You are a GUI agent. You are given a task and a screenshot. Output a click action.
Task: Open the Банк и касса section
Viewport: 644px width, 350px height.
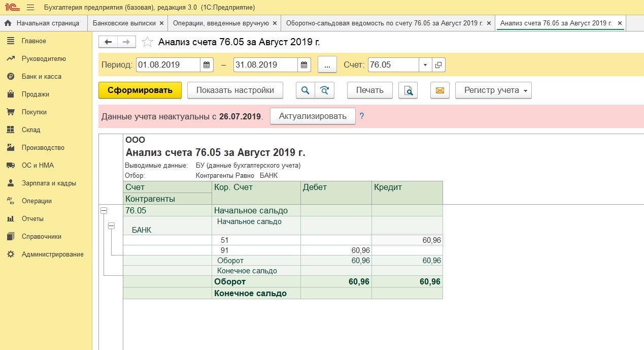[x=41, y=77]
